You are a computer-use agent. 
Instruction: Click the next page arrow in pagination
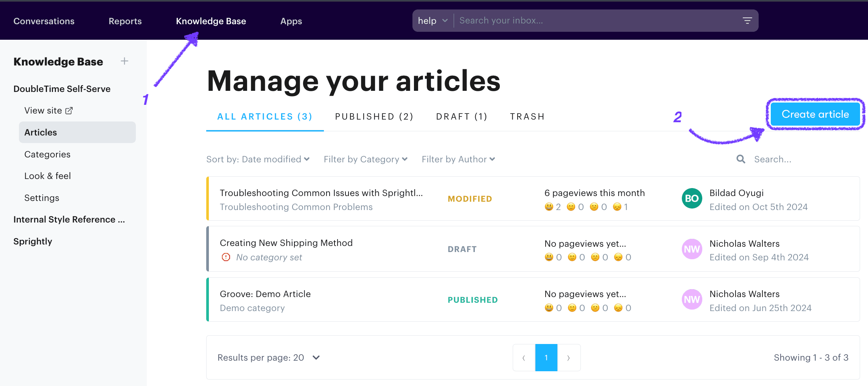[569, 357]
